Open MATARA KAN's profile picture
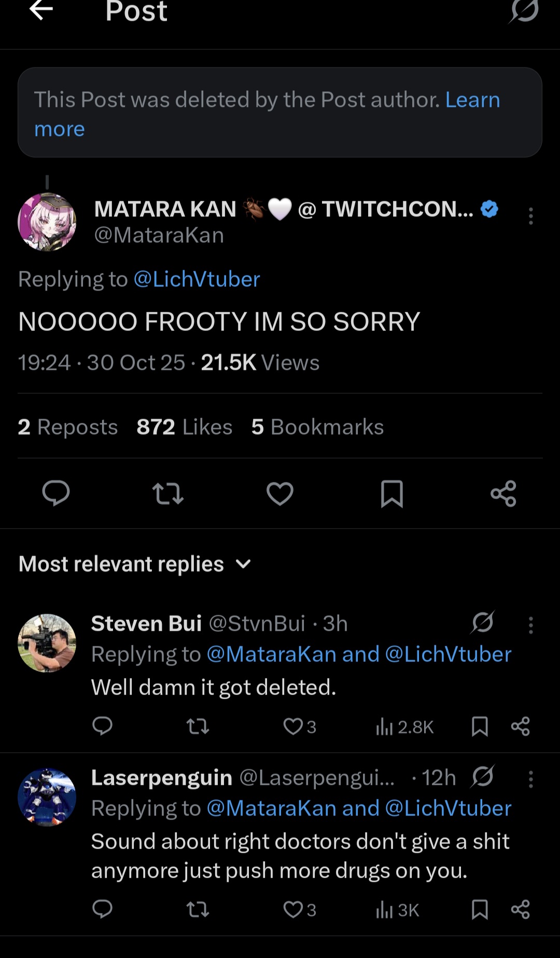 coord(47,222)
